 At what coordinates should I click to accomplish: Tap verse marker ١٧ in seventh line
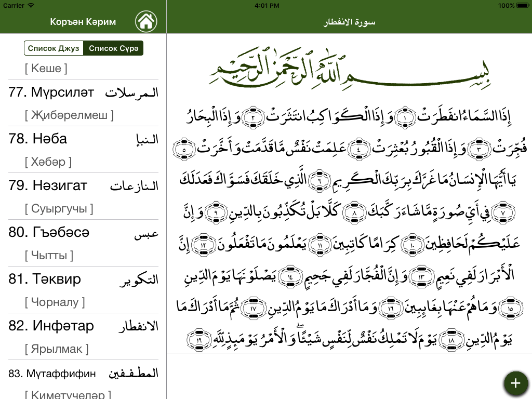pos(254,308)
